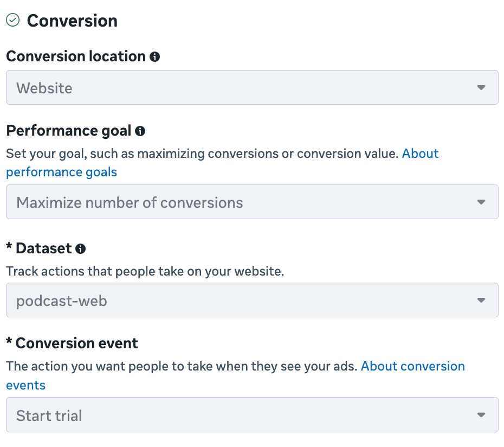Expand the Start trial conversion event dropdown

(252, 415)
